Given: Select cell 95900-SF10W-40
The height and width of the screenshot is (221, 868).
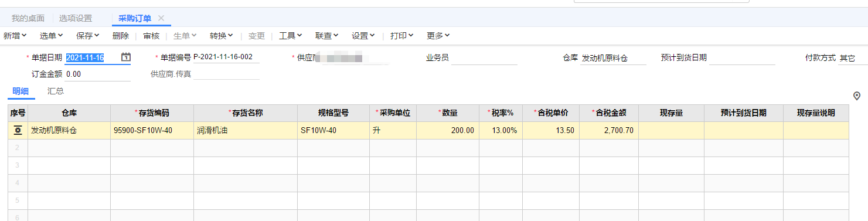Looking at the screenshot, I should [x=152, y=130].
